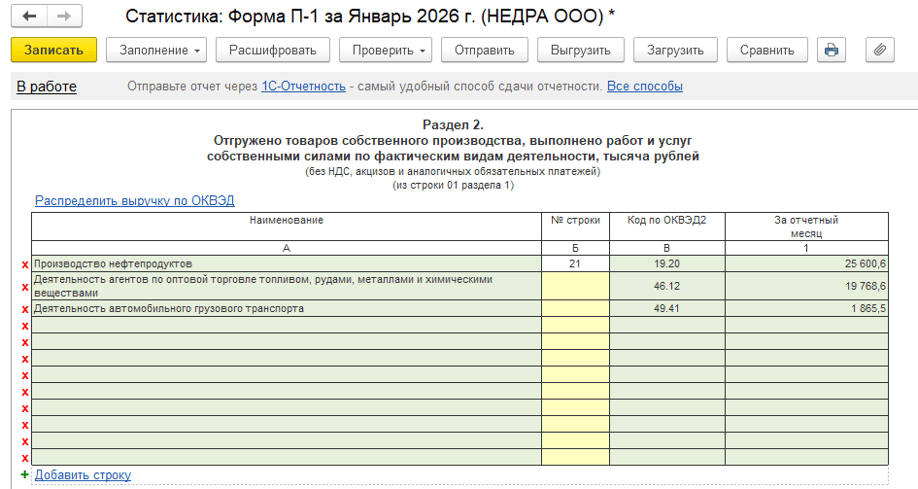Select yellow row number cell for code 46.12
Image resolution: width=918 pixels, height=489 pixels.
coord(575,286)
